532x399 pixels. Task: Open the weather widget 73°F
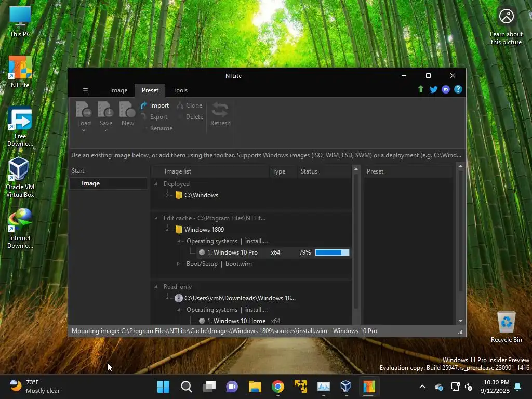point(35,387)
